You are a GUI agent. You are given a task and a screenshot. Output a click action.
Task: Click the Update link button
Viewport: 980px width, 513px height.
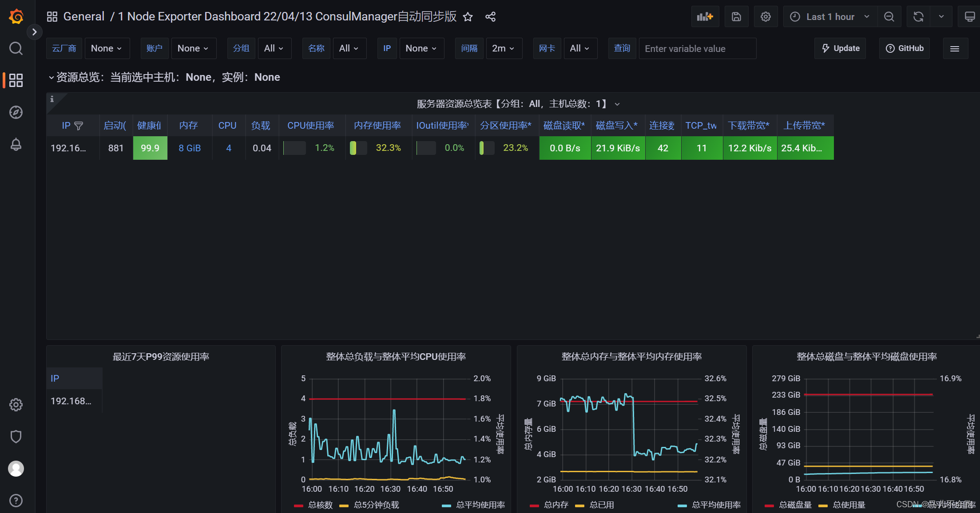tap(841, 48)
